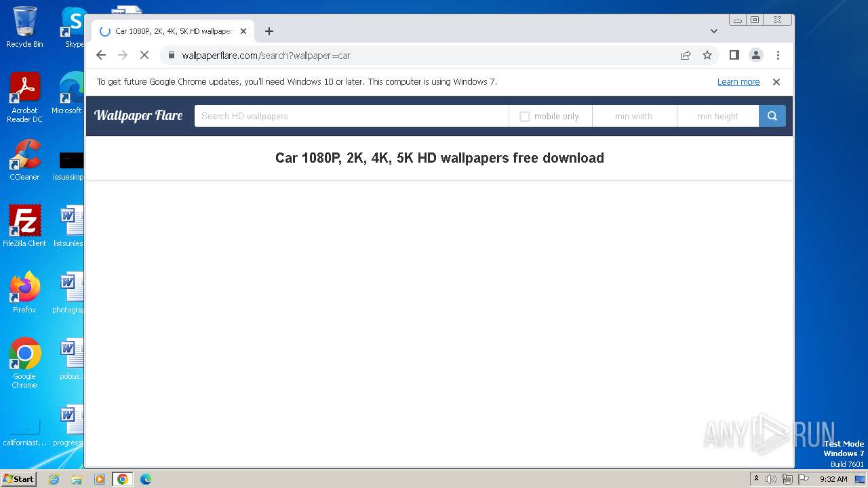Focus the Search HD wallpapers field
The image size is (868, 488).
point(351,116)
